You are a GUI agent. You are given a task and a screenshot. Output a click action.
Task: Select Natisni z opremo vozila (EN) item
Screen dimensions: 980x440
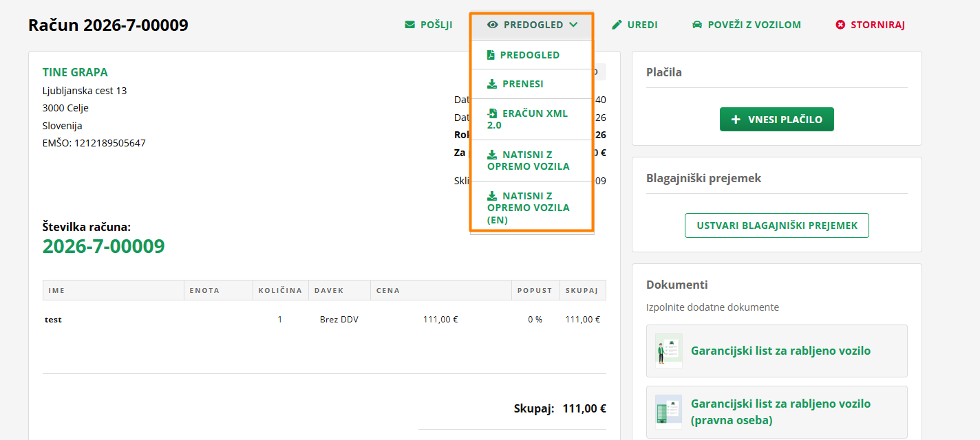pyautogui.click(x=531, y=208)
